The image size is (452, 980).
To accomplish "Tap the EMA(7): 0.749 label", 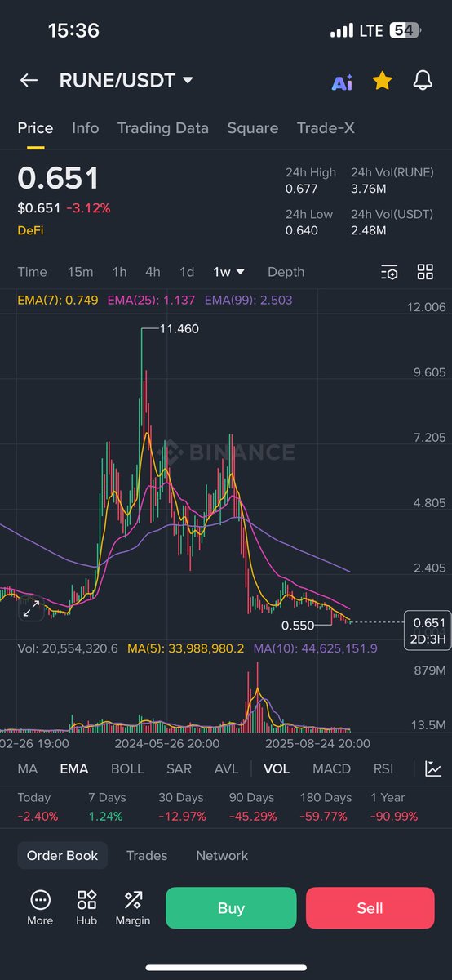I will 58,300.
